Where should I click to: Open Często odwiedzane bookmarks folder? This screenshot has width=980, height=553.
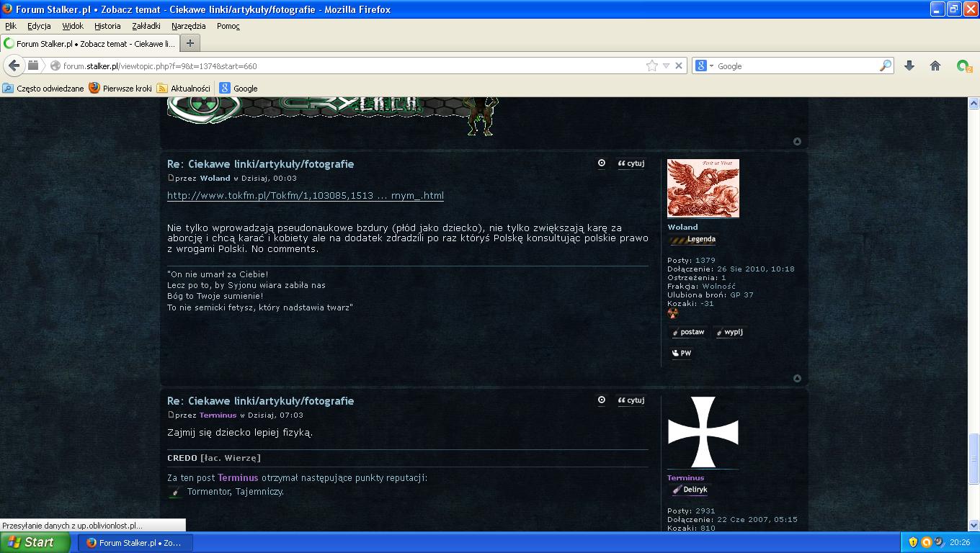click(44, 88)
